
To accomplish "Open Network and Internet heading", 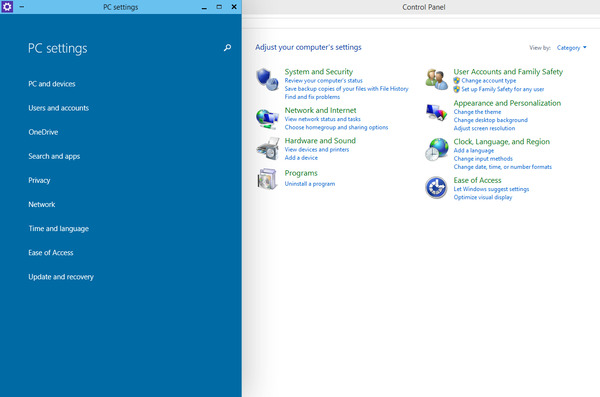I will (x=320, y=110).
